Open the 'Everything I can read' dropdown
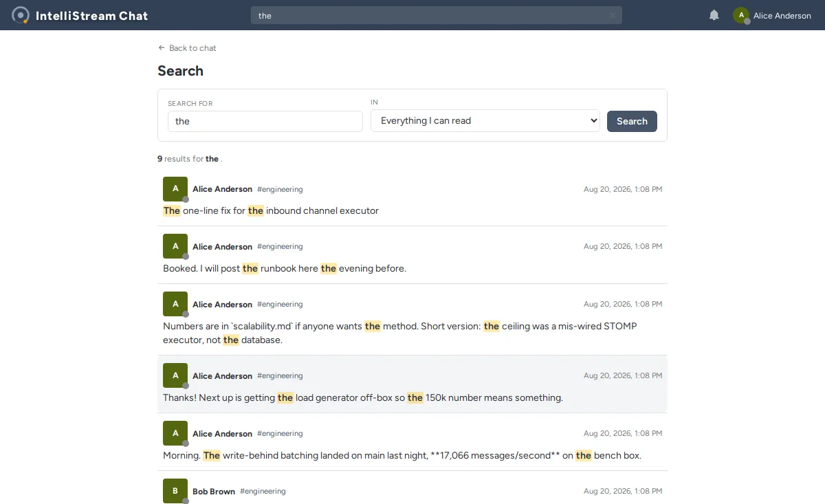This screenshot has height=504, width=825. point(485,120)
